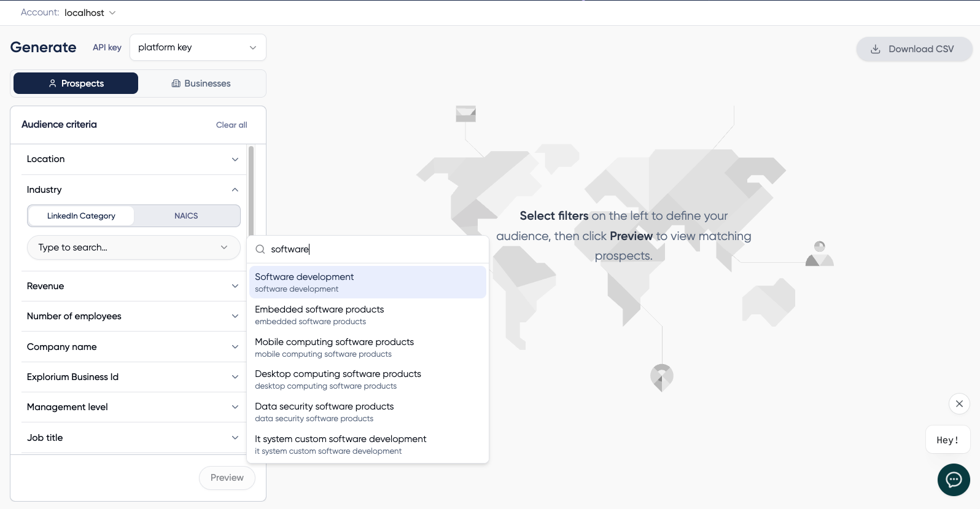Viewport: 980px width, 509px height.
Task: Select the NAICS toggle option
Action: pos(186,216)
